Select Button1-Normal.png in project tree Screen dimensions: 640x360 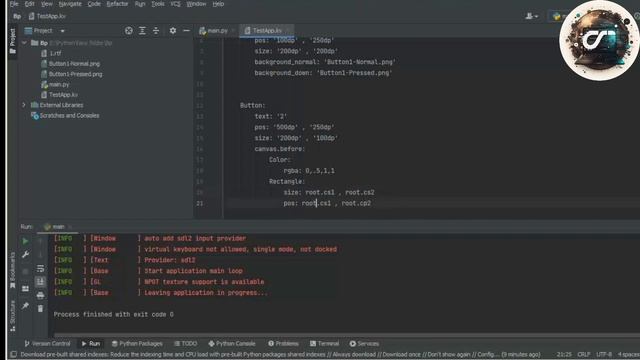(x=70, y=64)
